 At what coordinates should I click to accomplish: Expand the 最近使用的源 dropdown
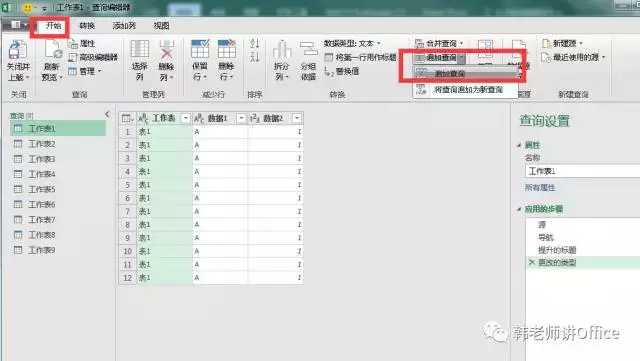coord(603,57)
